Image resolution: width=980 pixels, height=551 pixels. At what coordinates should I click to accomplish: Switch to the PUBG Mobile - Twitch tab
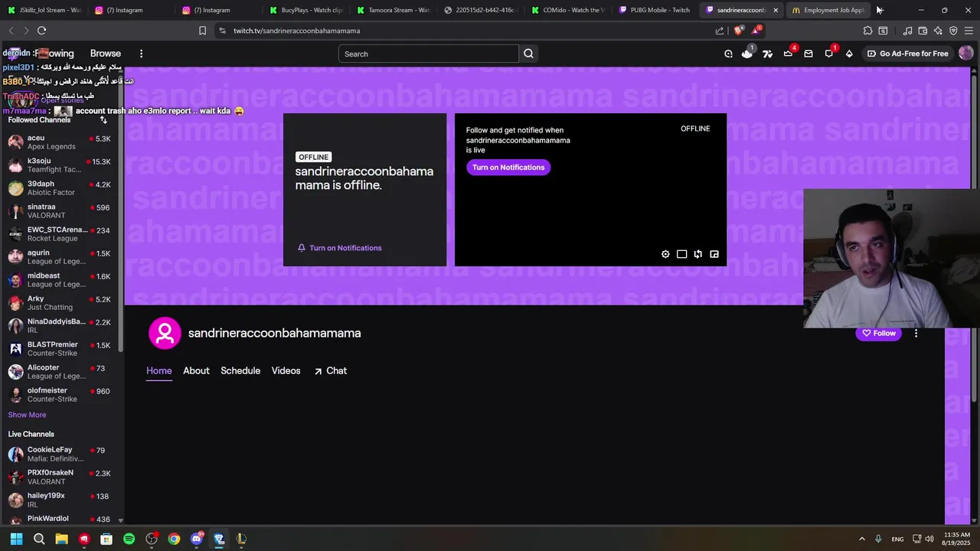pos(654,10)
